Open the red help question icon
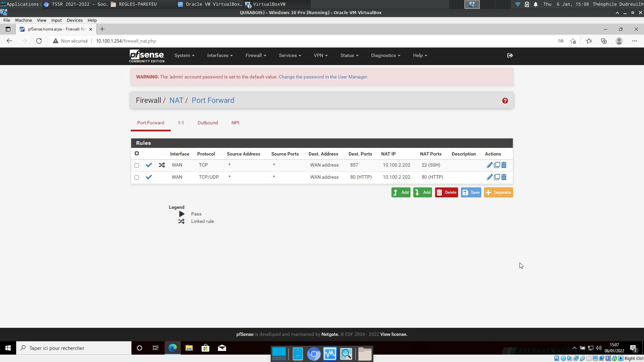This screenshot has width=644, height=362. click(505, 101)
